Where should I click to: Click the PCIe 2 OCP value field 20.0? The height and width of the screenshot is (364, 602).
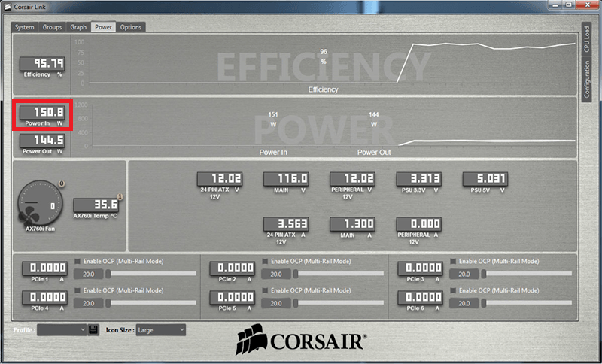pos(276,275)
